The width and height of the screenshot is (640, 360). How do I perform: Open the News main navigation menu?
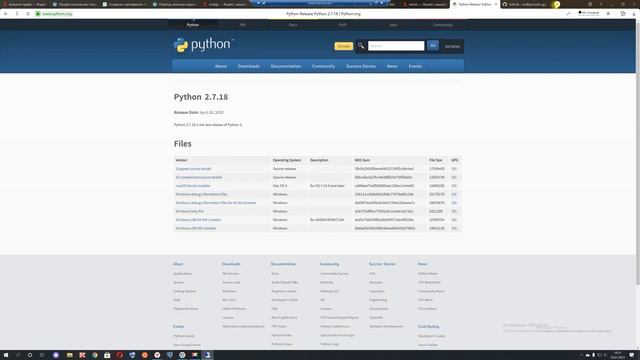tap(392, 66)
